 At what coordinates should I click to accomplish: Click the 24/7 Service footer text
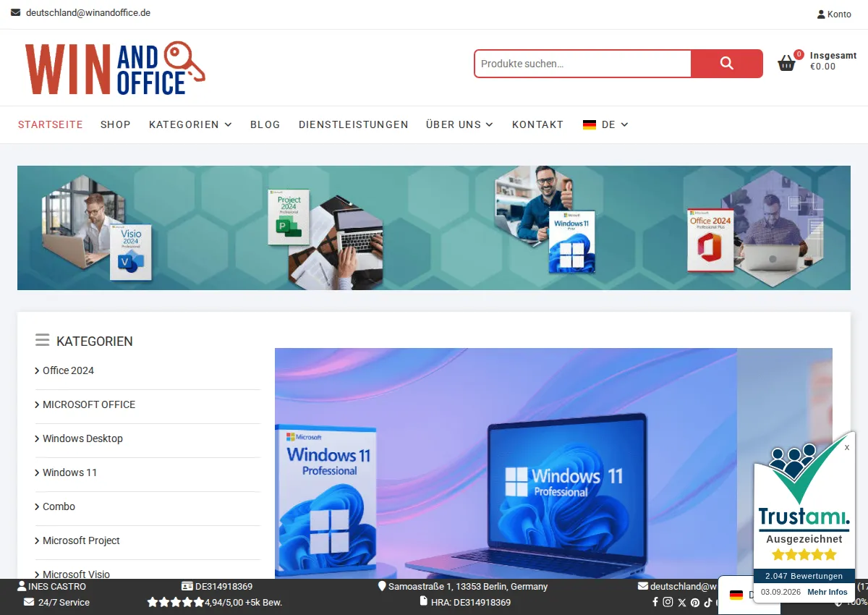coord(64,602)
